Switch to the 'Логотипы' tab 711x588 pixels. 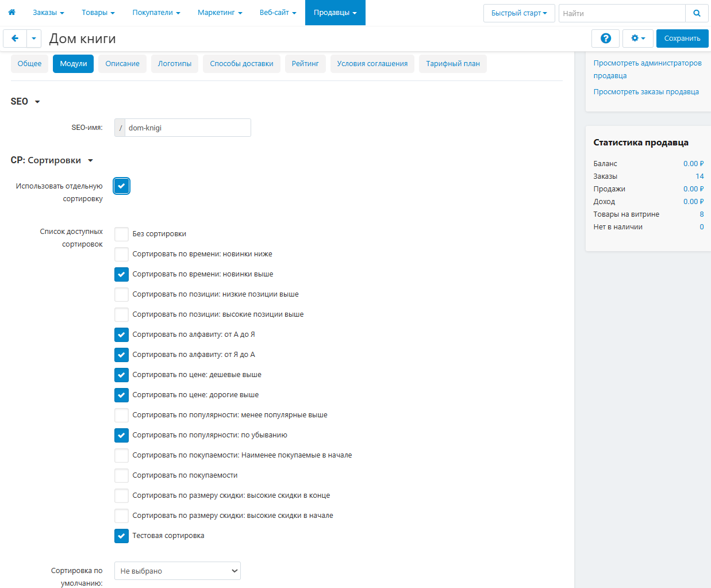(175, 64)
